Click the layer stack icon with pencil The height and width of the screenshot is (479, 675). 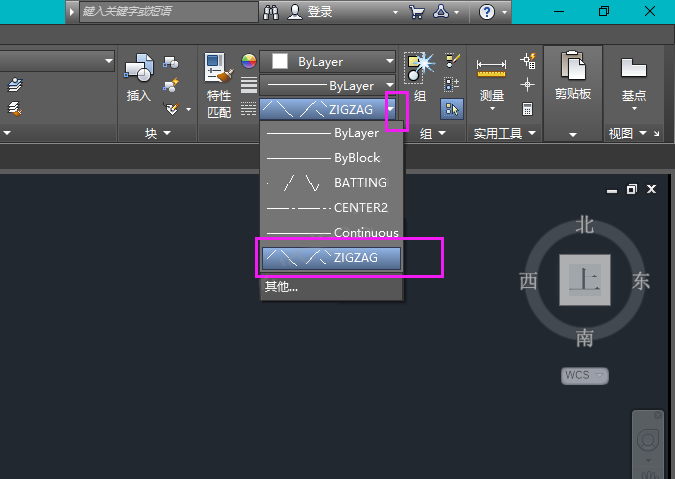pyautogui.click(x=15, y=84)
